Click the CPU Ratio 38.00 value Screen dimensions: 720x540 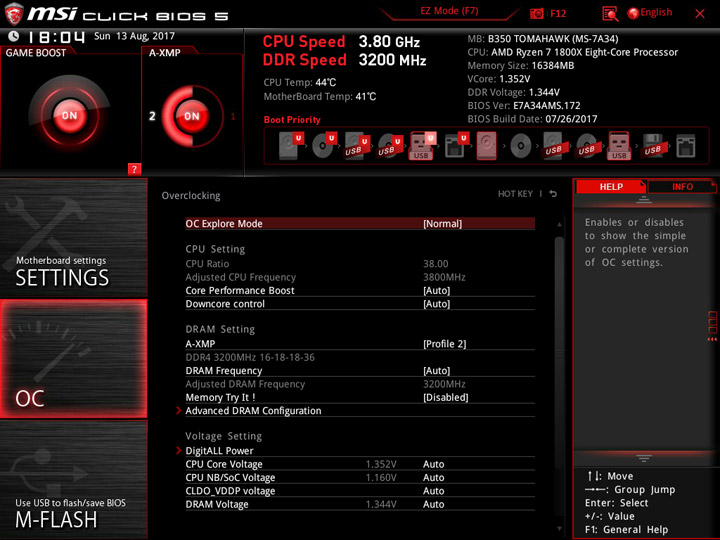pos(436,264)
